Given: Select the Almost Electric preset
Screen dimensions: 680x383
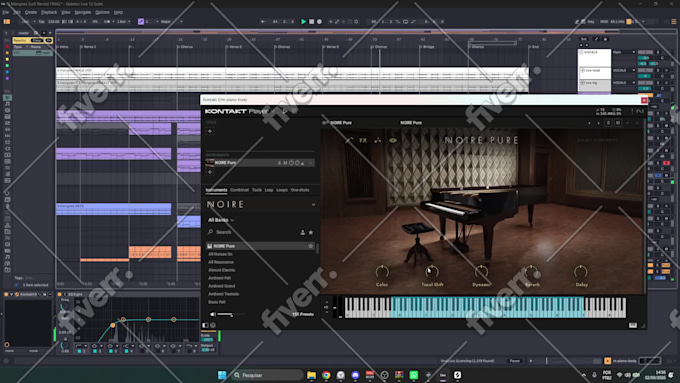Looking at the screenshot, I should tap(222, 270).
